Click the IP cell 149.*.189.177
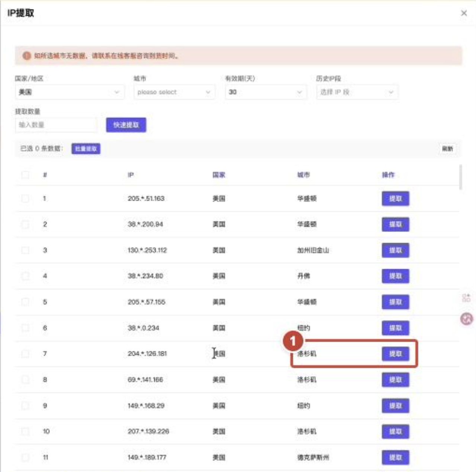The width and height of the screenshot is (476, 472). (147, 457)
